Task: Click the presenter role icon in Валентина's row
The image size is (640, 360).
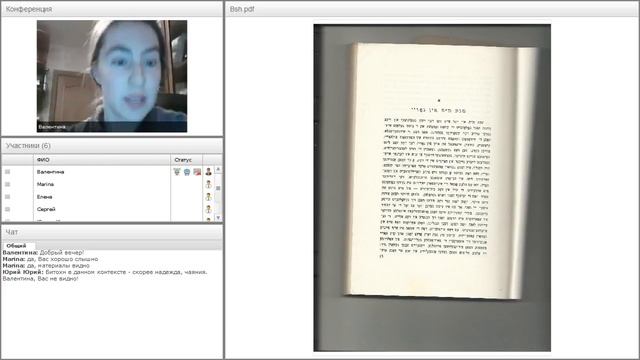Action: [x=209, y=172]
